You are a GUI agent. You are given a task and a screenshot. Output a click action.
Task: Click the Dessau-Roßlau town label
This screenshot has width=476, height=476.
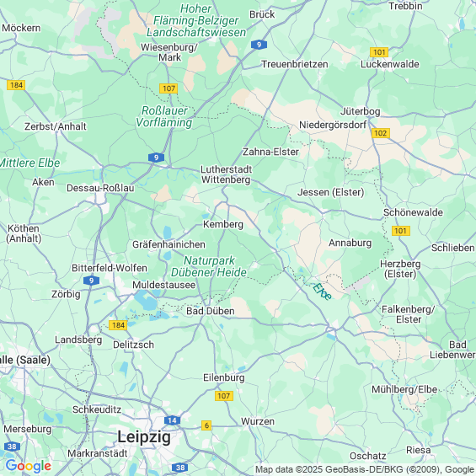click(x=100, y=188)
